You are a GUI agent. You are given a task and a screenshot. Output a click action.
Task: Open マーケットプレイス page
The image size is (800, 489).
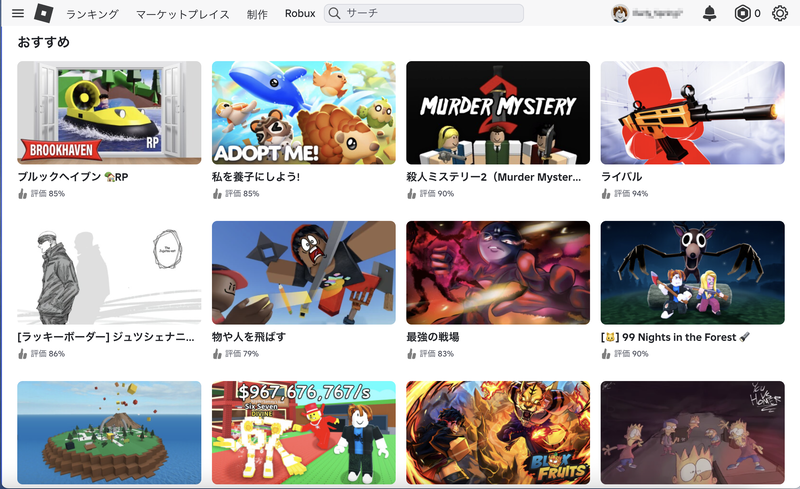coord(183,14)
